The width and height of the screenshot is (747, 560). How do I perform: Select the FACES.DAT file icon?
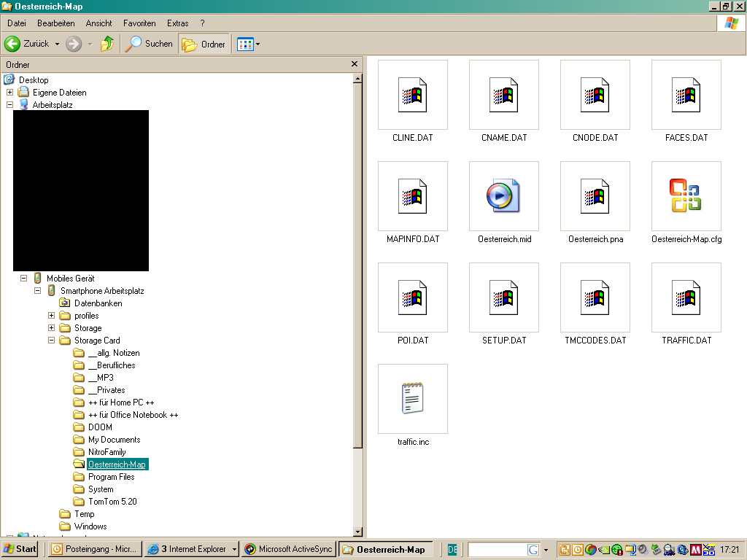click(x=686, y=95)
